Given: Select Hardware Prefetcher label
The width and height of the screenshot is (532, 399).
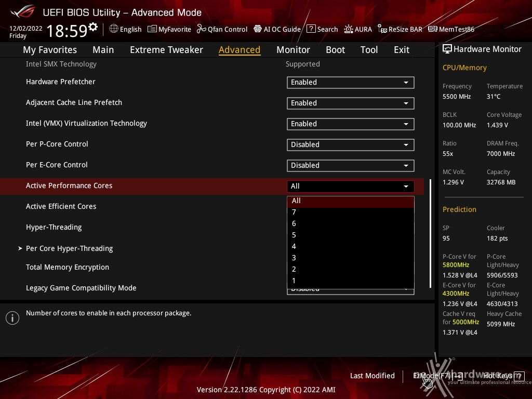Looking at the screenshot, I should [x=60, y=82].
